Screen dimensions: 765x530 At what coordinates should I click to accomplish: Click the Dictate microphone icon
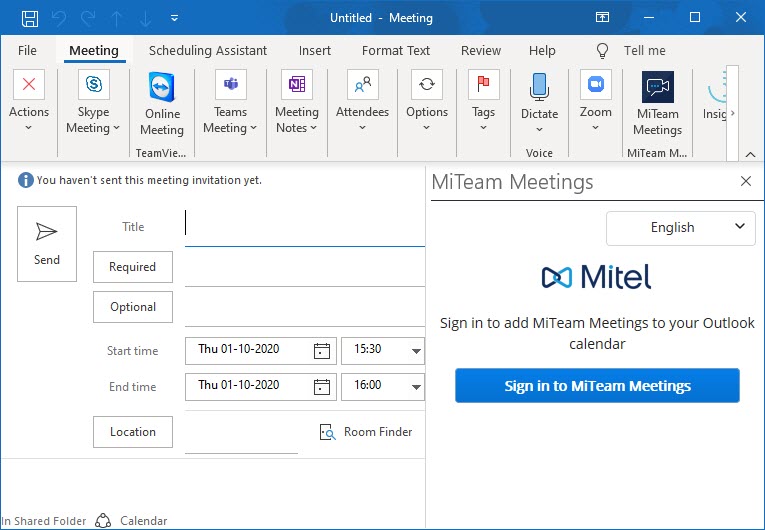[x=539, y=87]
